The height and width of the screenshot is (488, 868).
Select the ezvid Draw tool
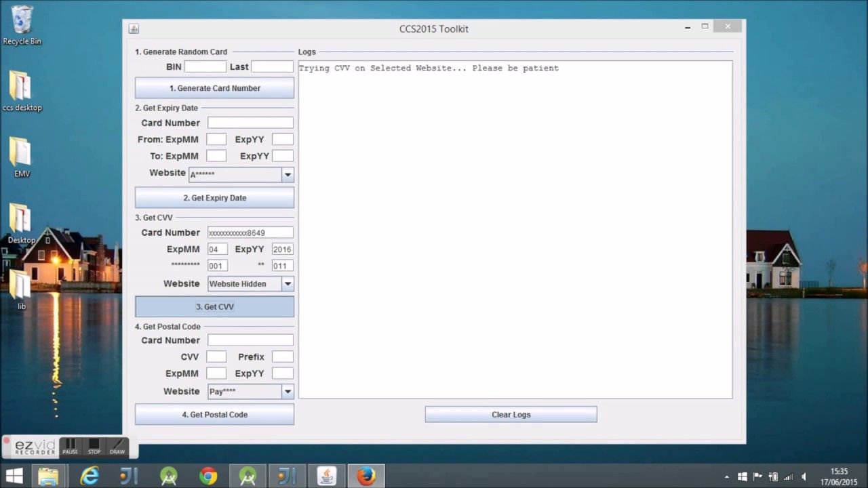point(117,447)
